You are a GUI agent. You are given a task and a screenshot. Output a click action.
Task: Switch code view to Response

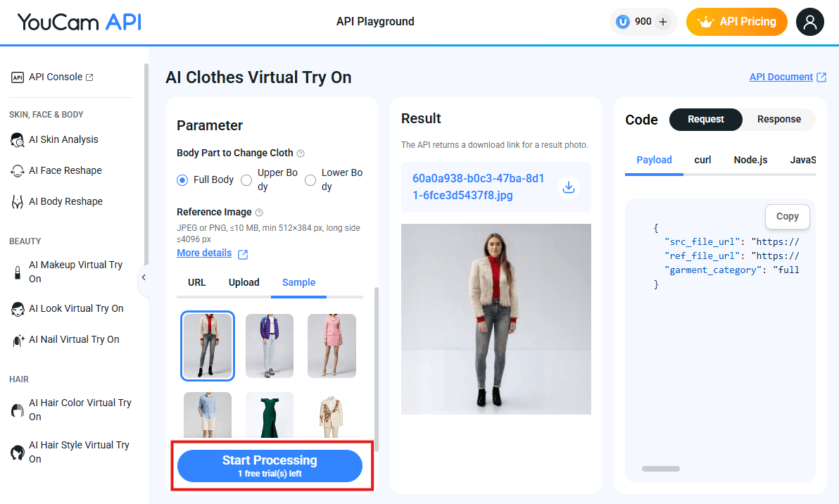[778, 120]
